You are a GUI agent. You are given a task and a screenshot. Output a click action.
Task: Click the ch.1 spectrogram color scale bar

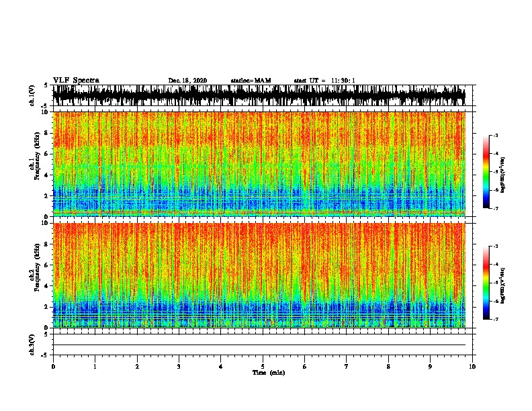486,172
